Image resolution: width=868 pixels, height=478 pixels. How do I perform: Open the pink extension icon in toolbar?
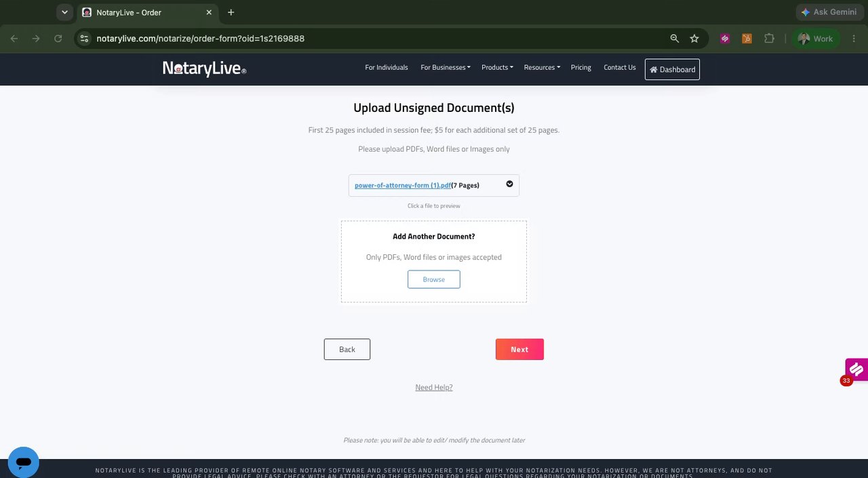tap(725, 39)
